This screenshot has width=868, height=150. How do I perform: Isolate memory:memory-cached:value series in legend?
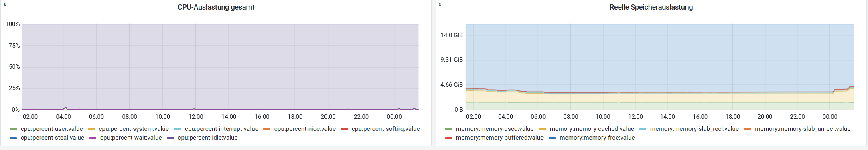coord(592,129)
